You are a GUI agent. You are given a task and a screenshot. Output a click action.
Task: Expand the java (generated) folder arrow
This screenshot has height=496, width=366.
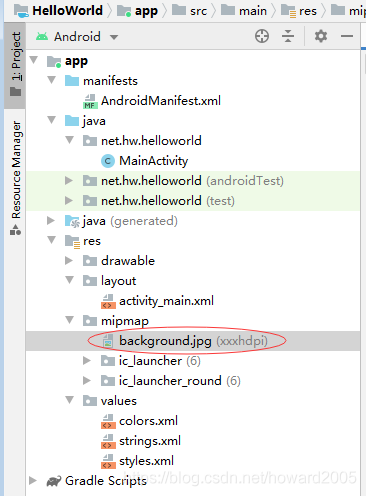coord(51,221)
